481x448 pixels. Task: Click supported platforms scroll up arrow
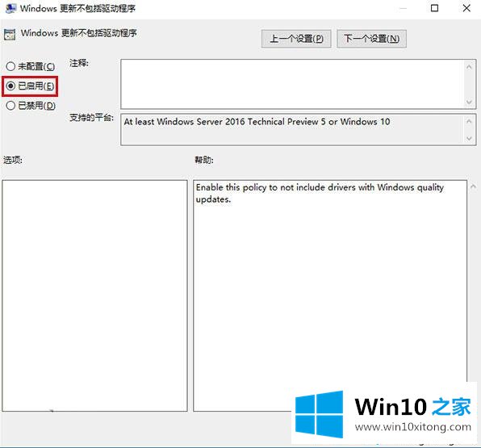pos(469,121)
